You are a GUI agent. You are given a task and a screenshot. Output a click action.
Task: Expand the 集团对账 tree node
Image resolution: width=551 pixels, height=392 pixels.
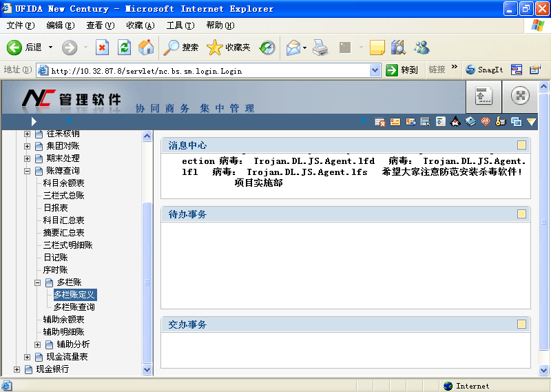pyautogui.click(x=27, y=146)
